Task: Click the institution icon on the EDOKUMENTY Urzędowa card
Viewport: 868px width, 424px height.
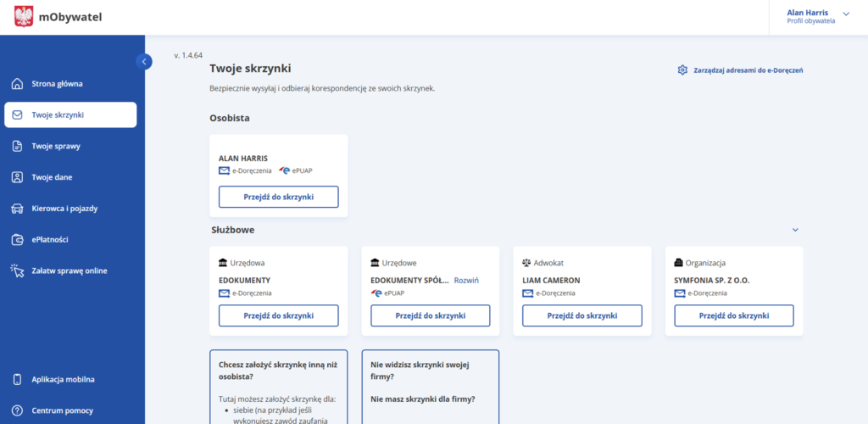Action: (x=223, y=263)
